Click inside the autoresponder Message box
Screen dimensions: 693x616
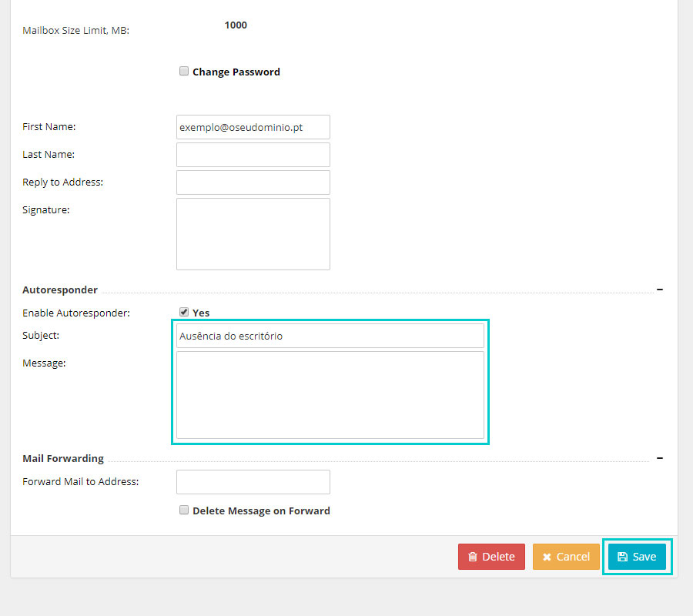[330, 395]
